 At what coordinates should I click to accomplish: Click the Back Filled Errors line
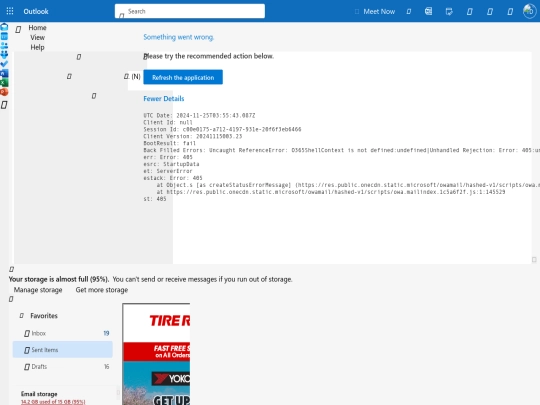[x=341, y=150]
